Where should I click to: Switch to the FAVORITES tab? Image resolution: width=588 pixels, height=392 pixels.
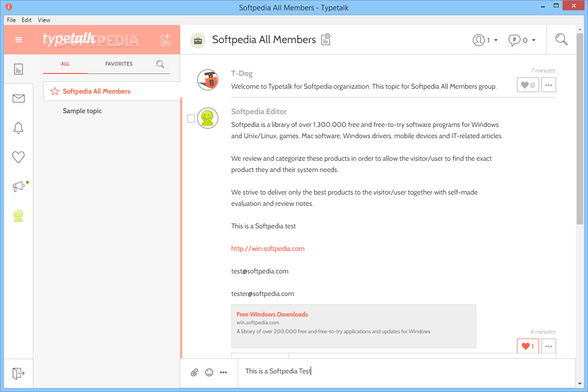coord(119,64)
